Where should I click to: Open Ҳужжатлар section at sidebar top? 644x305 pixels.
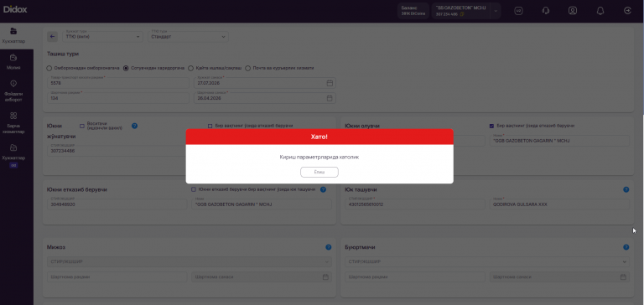coord(13,36)
